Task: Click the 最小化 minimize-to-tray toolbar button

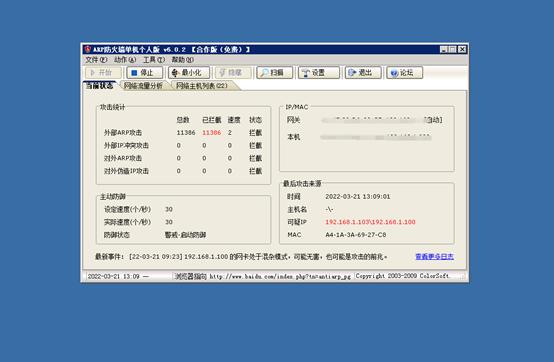Action: pyautogui.click(x=189, y=73)
